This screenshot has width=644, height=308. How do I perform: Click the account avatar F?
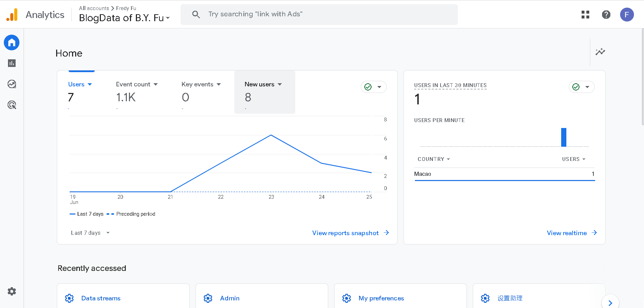(627, 15)
